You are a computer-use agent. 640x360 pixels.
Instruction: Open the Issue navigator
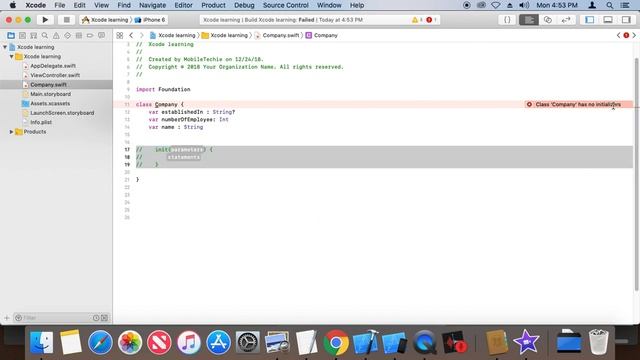56,36
